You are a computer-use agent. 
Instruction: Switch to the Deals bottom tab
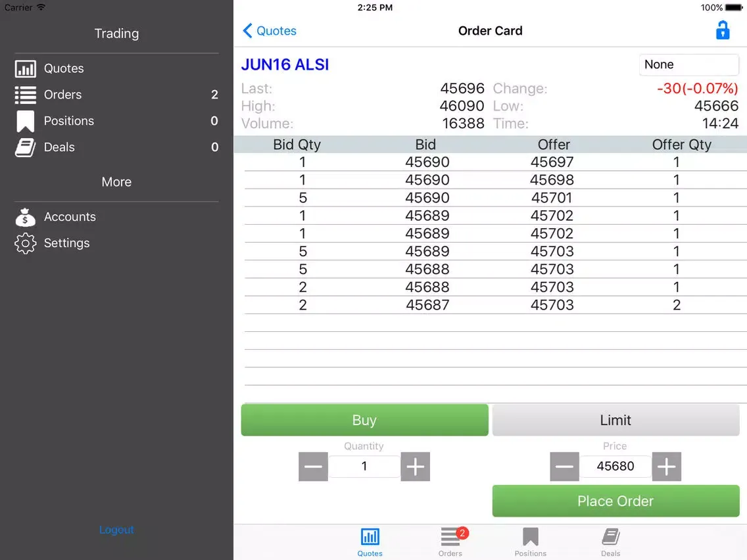click(610, 542)
